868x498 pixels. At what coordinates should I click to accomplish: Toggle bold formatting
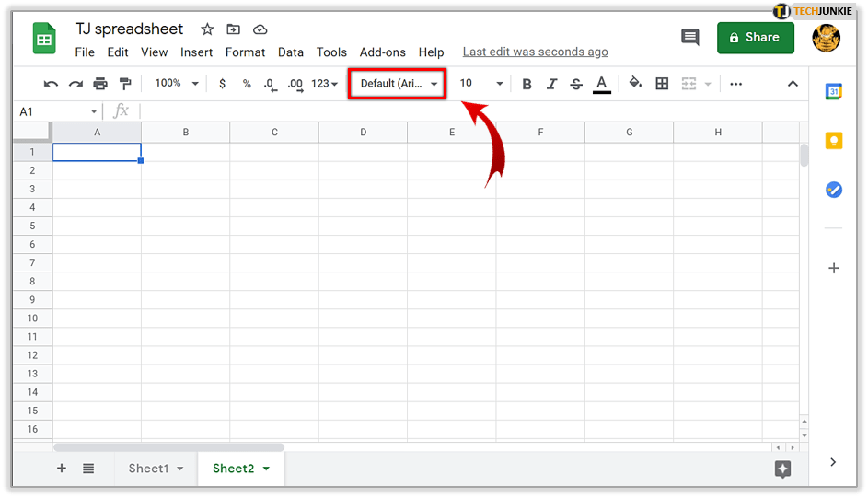pos(527,84)
